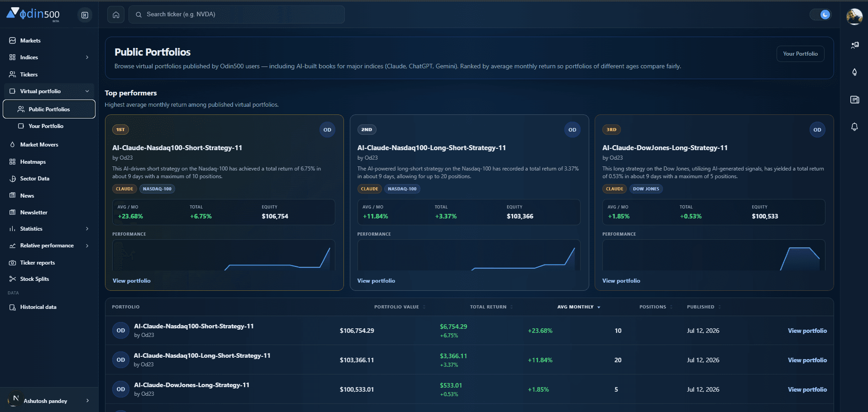Open the Newsletter sidebar menu item

click(49, 212)
